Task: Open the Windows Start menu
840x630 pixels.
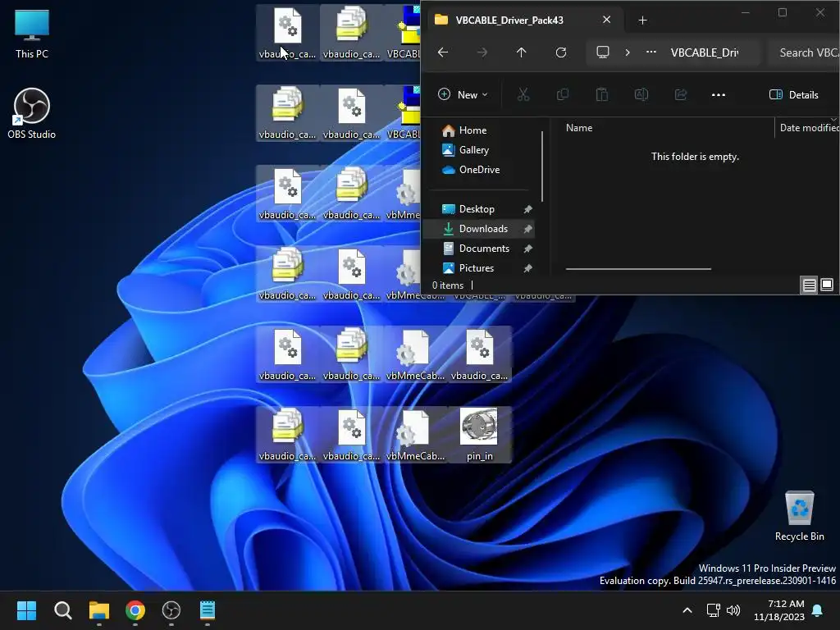Action: coord(26,610)
